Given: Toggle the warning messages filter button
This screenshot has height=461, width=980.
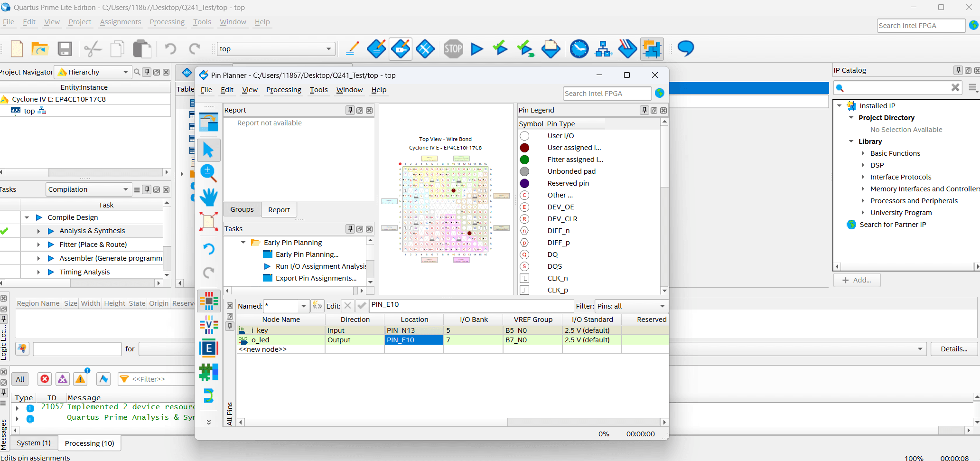Looking at the screenshot, I should point(81,379).
